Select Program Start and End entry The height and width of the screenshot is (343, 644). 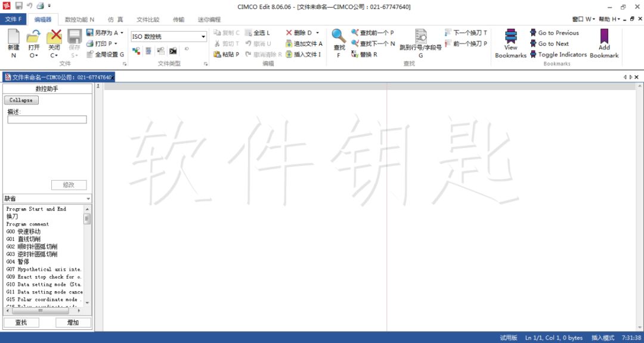(36, 209)
